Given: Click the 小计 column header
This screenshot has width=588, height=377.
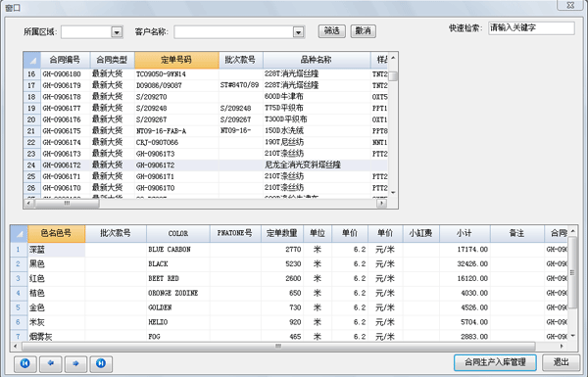Looking at the screenshot, I should click(465, 233).
